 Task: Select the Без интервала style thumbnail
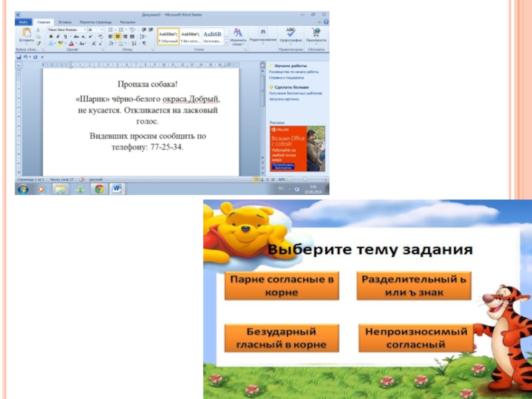pos(190,37)
